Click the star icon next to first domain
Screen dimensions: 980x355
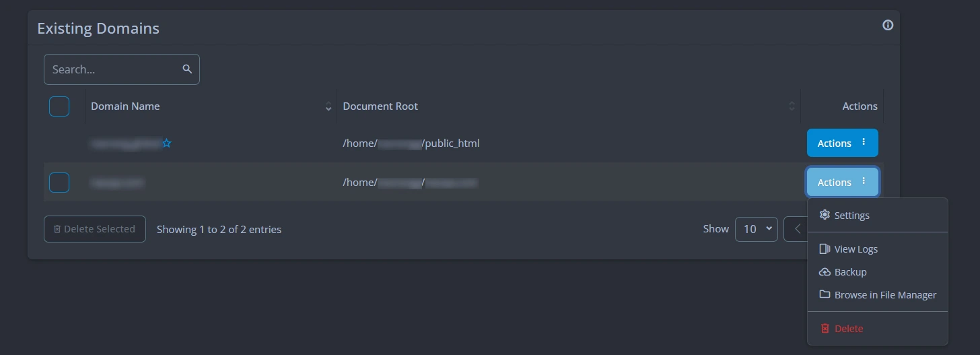coord(167,143)
